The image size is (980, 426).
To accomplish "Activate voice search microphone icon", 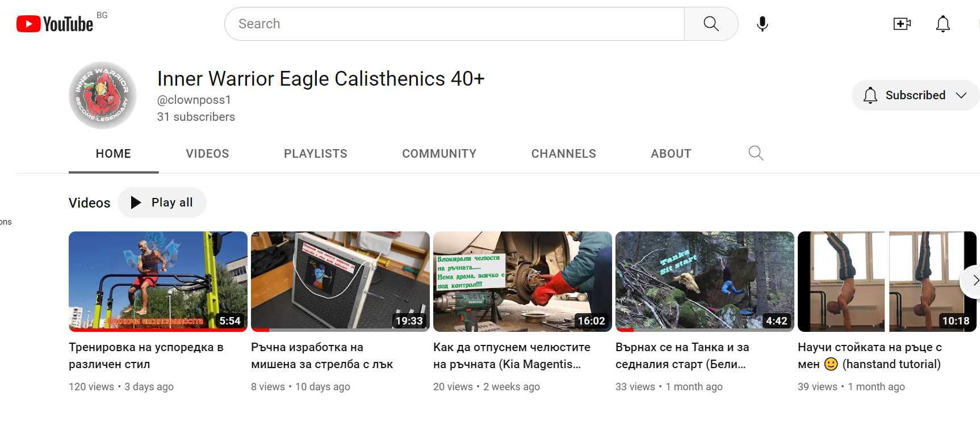I will tap(763, 24).
